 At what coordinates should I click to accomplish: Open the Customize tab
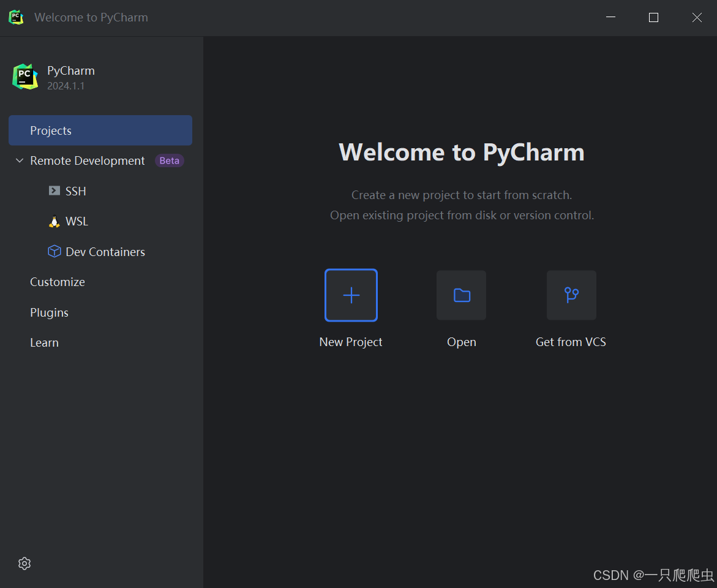coord(58,282)
